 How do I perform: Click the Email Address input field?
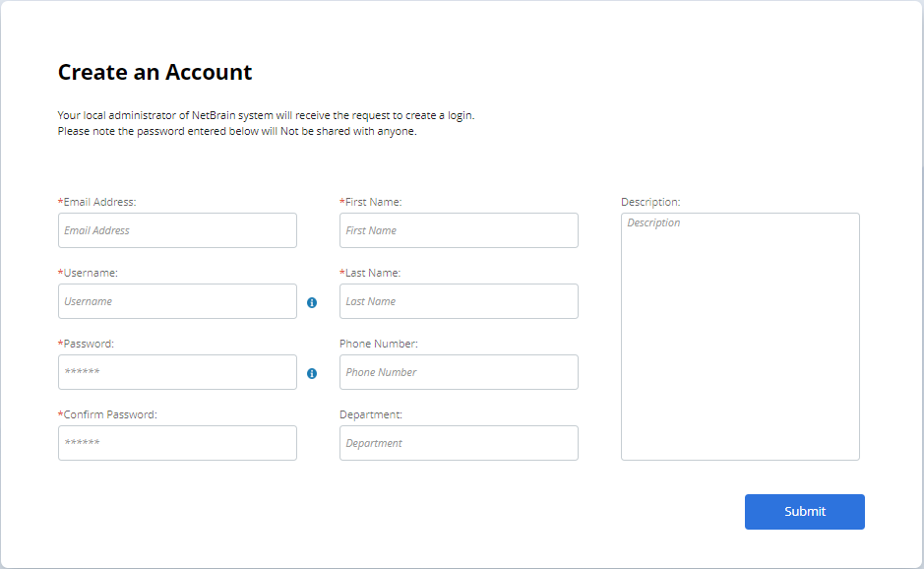pos(177,229)
